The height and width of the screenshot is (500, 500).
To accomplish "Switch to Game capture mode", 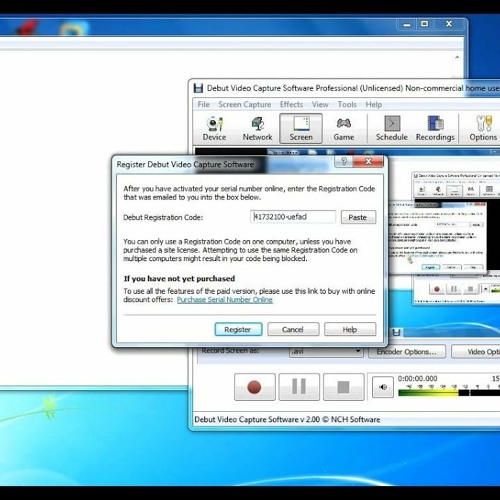I will click(x=344, y=129).
